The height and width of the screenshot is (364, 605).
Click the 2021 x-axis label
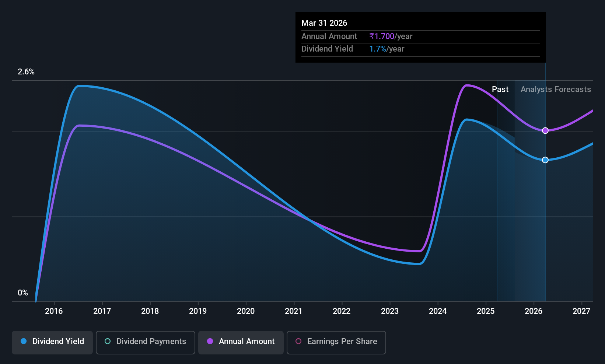pyautogui.click(x=294, y=311)
